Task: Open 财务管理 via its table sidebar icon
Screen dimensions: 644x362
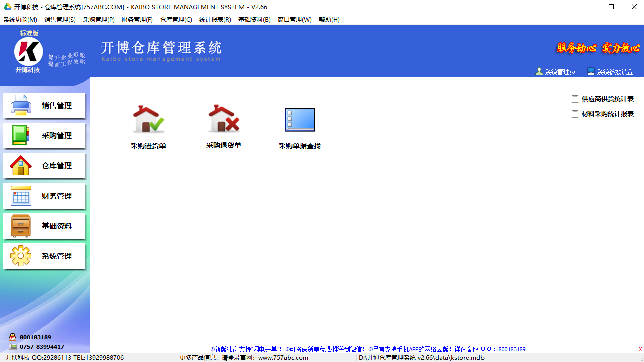Action: [x=20, y=196]
